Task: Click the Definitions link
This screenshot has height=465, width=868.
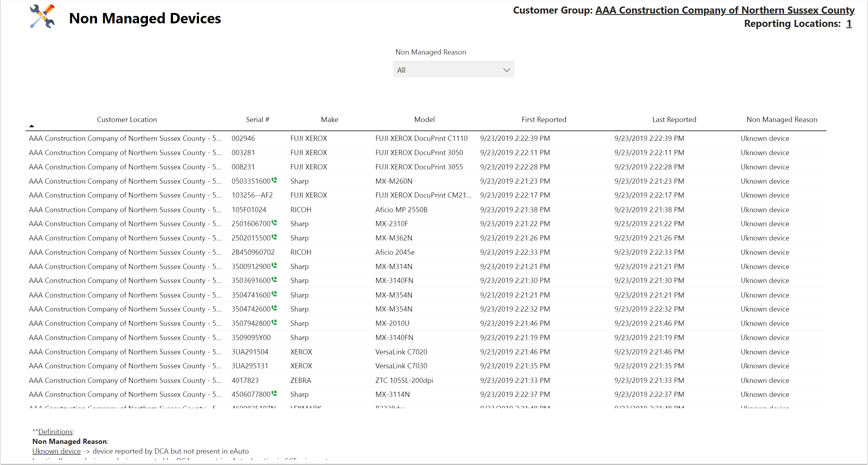Action: click(55, 432)
